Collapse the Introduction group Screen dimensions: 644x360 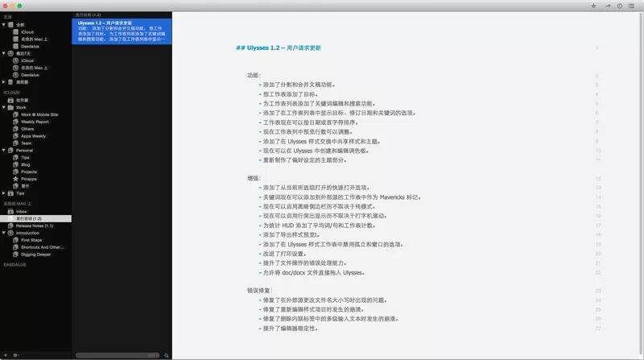(x=4, y=233)
